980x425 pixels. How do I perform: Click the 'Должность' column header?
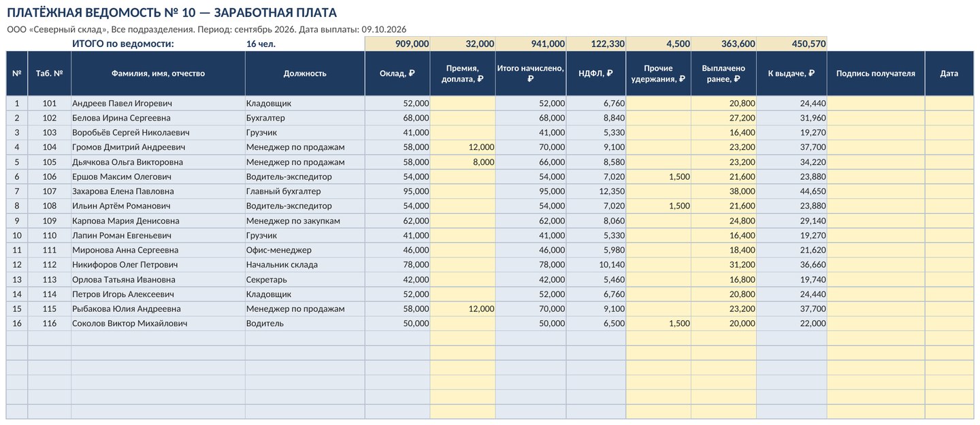(x=305, y=74)
